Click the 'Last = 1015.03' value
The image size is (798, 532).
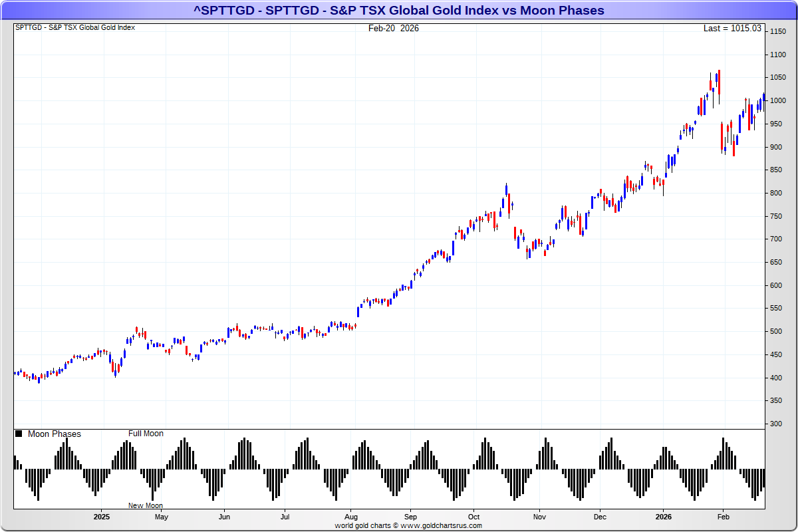click(732, 28)
